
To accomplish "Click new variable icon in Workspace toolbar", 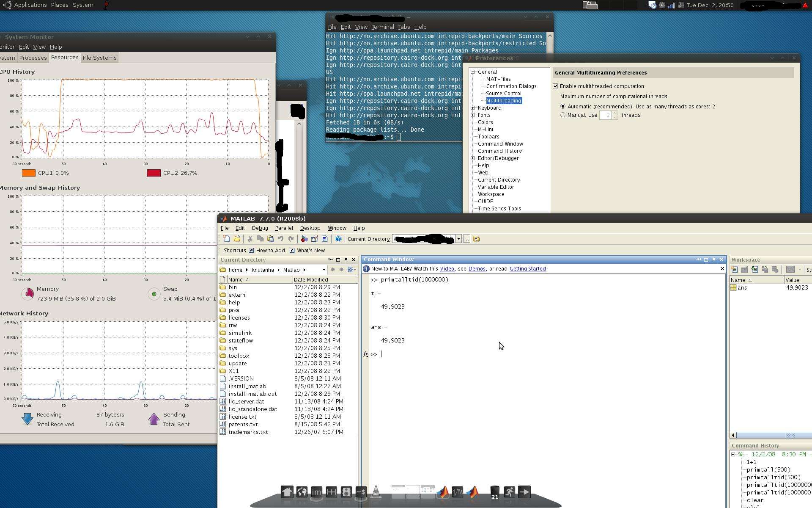I will coord(735,270).
